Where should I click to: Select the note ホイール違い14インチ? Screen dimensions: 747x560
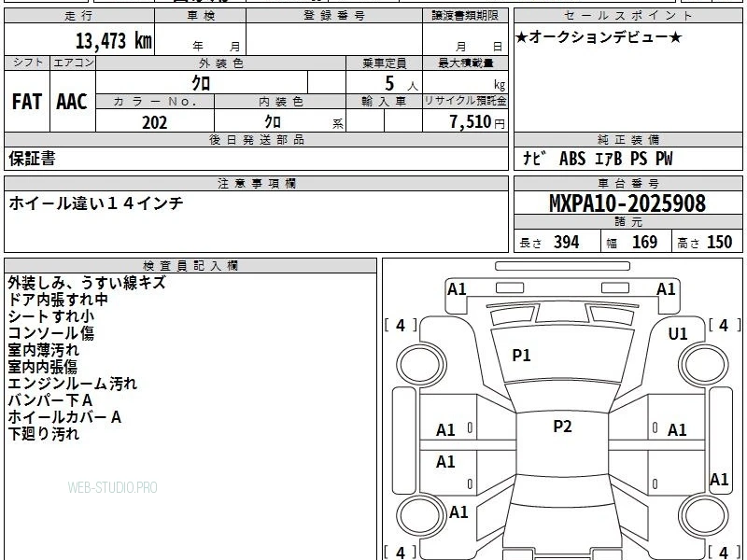(96, 203)
